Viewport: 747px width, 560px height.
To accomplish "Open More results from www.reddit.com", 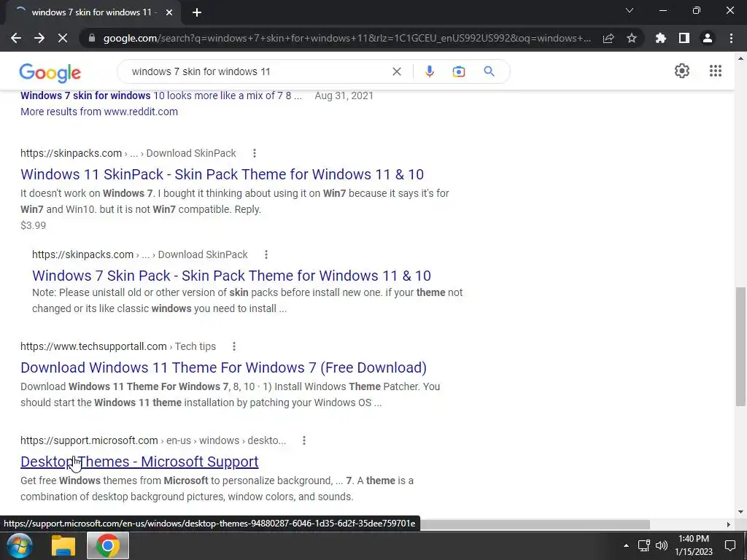I will (99, 112).
